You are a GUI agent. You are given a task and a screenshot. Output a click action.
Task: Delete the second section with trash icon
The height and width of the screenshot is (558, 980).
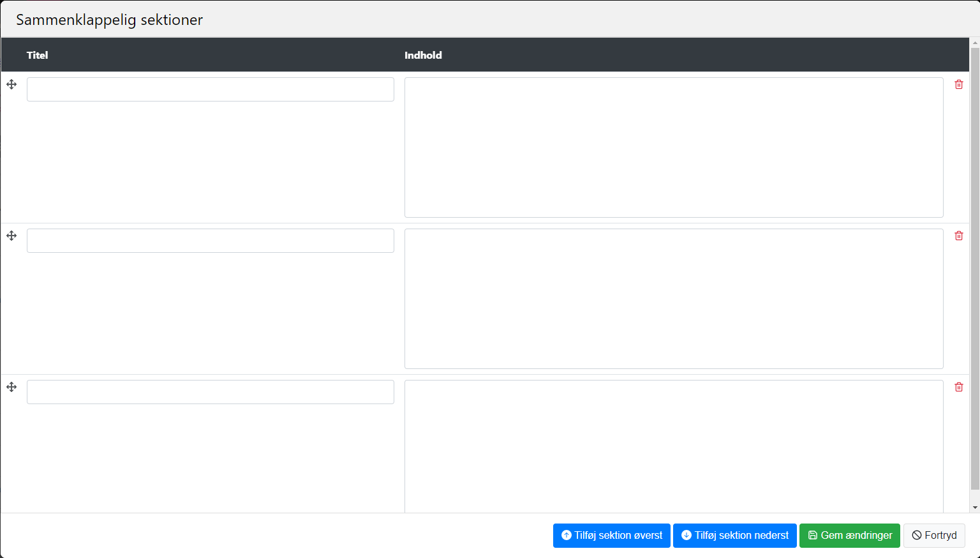[x=958, y=236]
